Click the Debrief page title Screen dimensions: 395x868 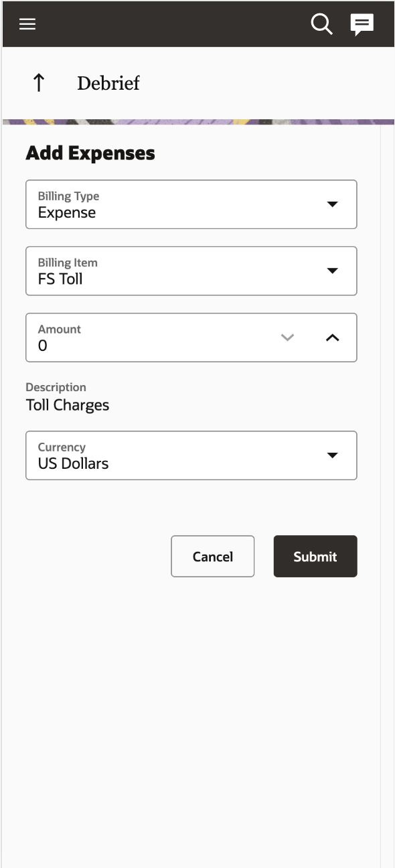(108, 83)
